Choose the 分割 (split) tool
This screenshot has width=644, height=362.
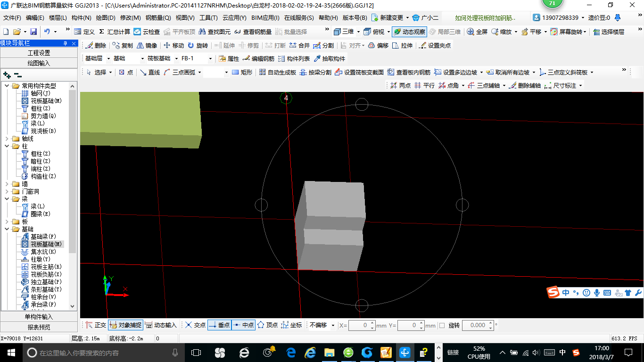[323, 46]
